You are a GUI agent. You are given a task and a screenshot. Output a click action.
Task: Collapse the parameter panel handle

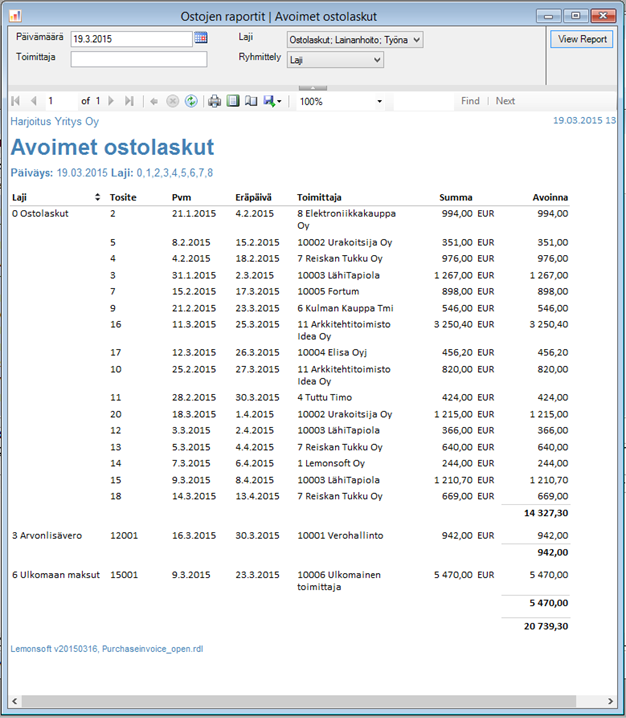click(x=313, y=87)
